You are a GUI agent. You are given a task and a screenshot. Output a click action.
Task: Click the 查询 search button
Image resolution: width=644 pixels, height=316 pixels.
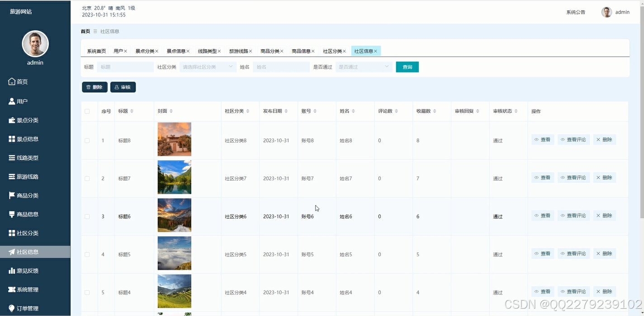pyautogui.click(x=407, y=66)
